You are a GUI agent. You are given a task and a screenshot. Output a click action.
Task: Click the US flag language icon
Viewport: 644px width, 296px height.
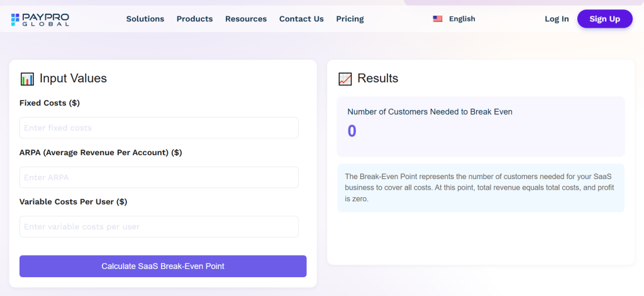pyautogui.click(x=438, y=19)
